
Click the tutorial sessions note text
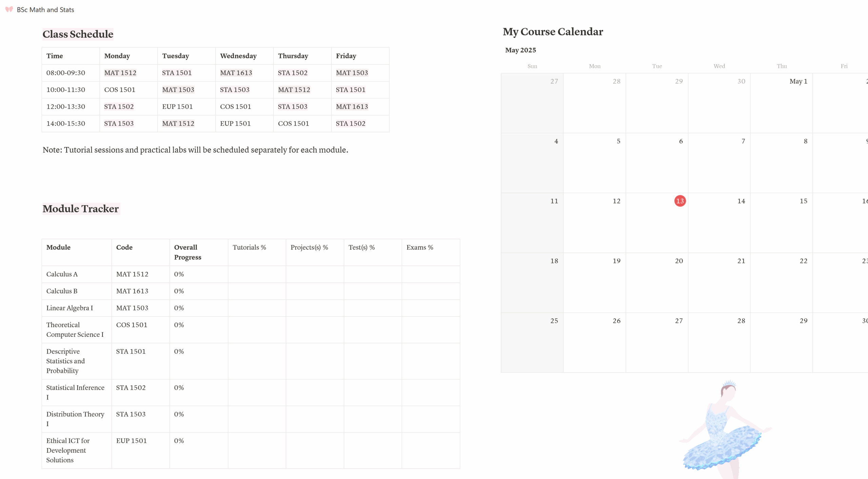195,150
